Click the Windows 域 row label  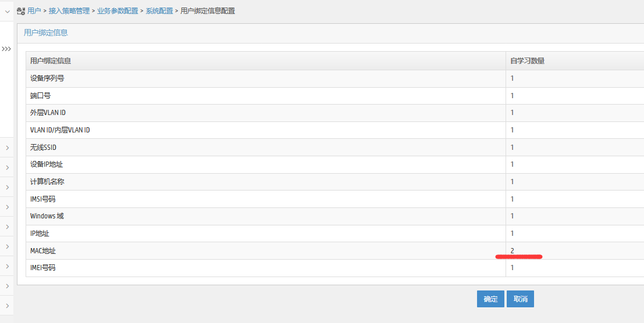47,216
